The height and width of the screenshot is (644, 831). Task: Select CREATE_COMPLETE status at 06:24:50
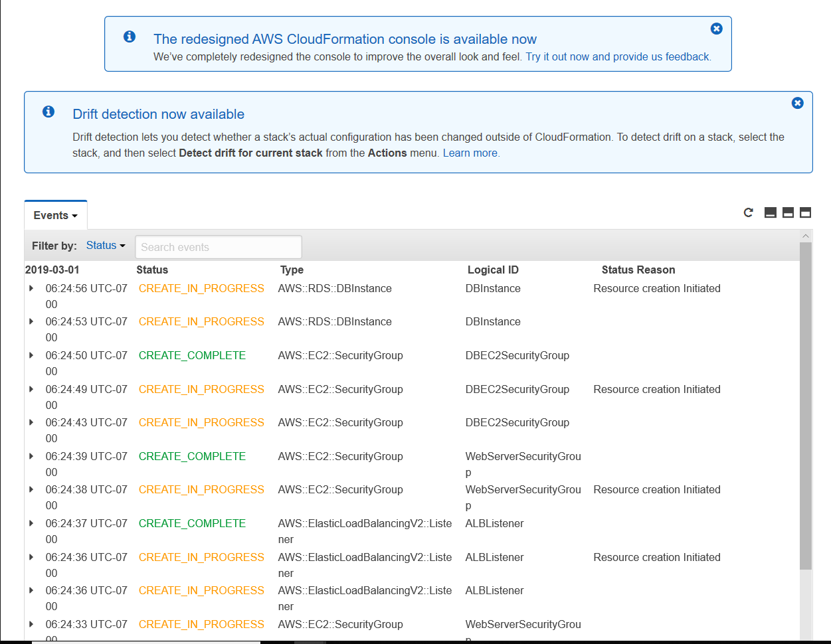point(192,355)
